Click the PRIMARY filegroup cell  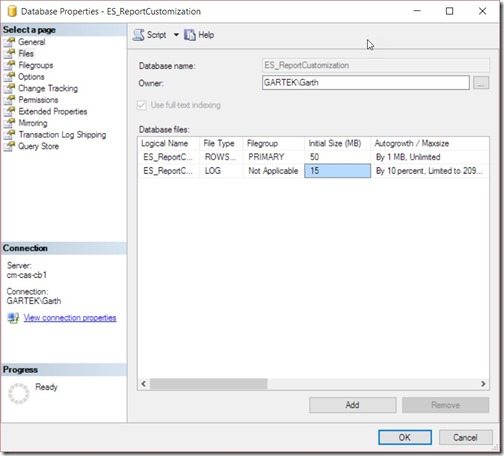[273, 157]
